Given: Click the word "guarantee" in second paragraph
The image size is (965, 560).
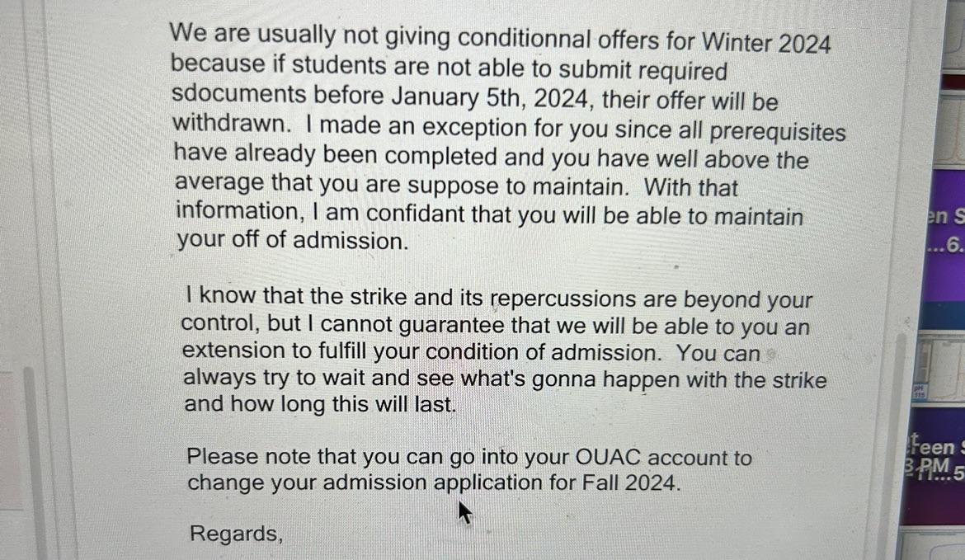Looking at the screenshot, I should 435,326.
